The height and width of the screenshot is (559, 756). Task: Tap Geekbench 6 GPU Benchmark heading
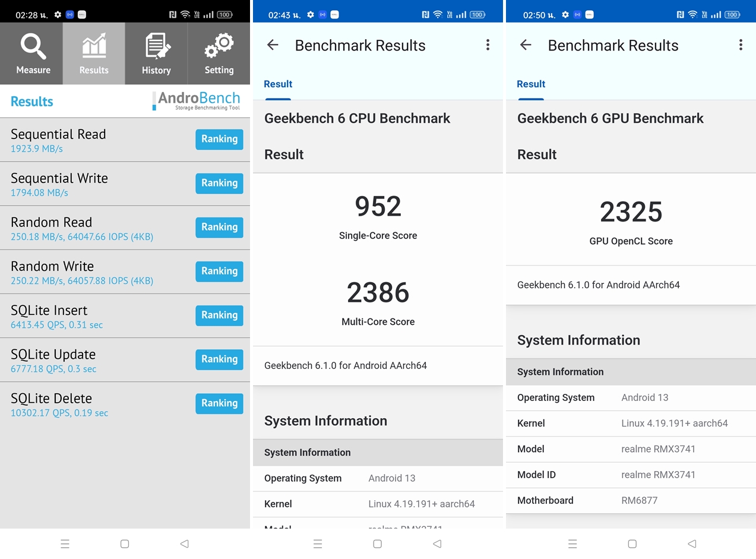[x=610, y=118]
